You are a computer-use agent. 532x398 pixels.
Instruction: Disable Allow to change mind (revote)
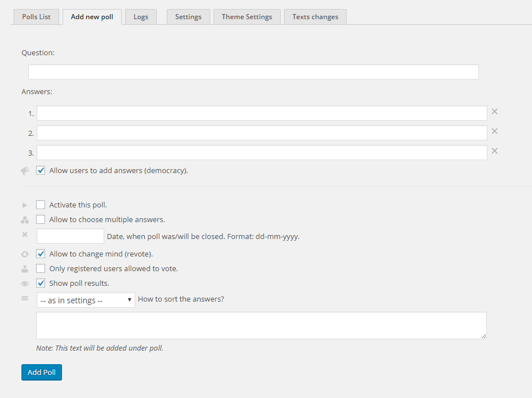(x=41, y=254)
